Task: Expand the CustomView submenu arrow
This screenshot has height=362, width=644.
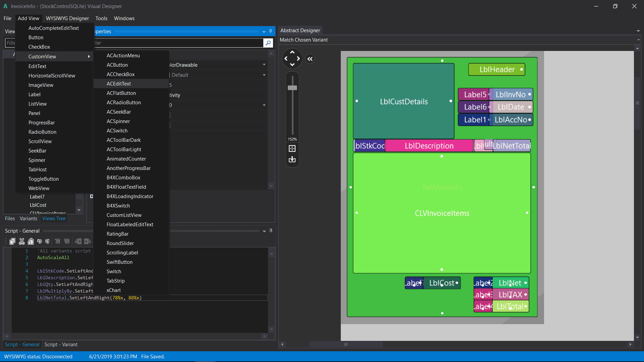Action: 89,57
